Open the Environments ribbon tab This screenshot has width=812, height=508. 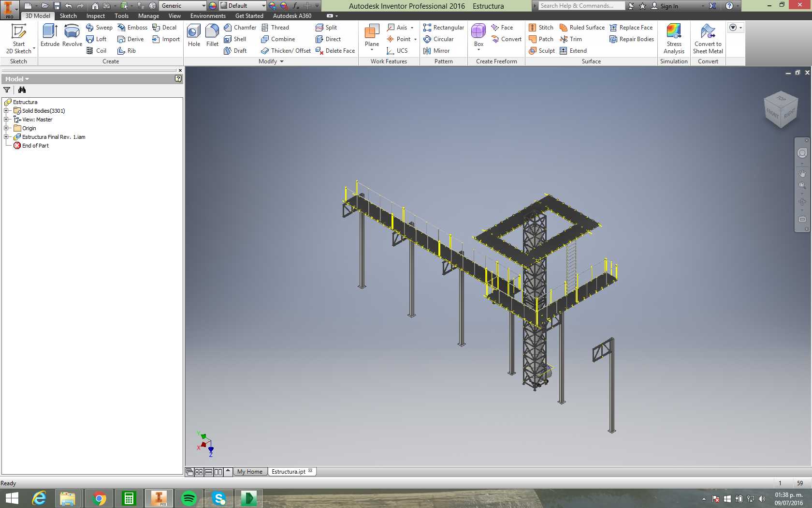click(x=208, y=16)
